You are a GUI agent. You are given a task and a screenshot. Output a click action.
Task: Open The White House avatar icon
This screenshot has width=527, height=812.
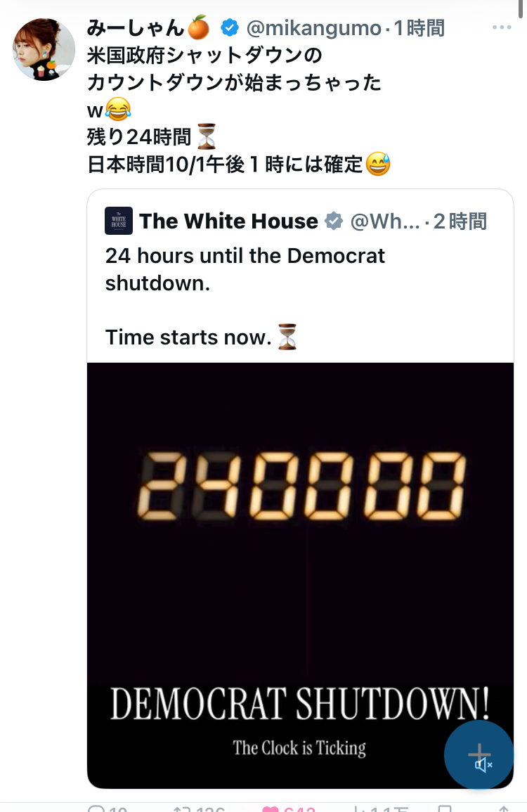pyautogui.click(x=119, y=221)
